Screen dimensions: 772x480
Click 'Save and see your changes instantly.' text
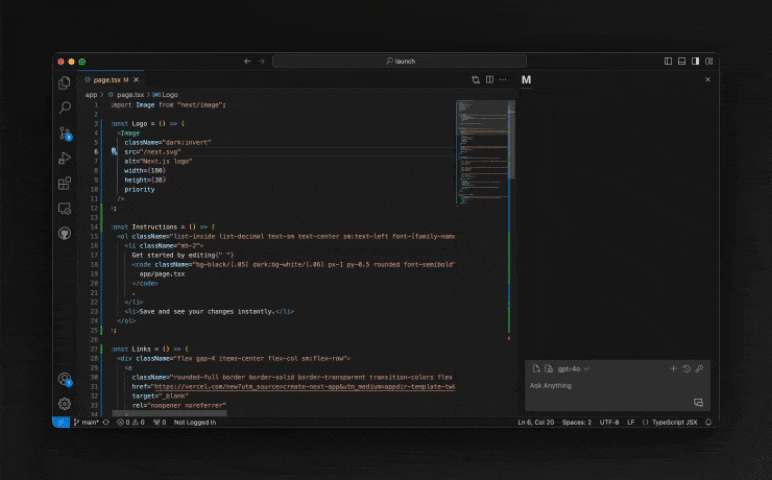tap(207, 312)
